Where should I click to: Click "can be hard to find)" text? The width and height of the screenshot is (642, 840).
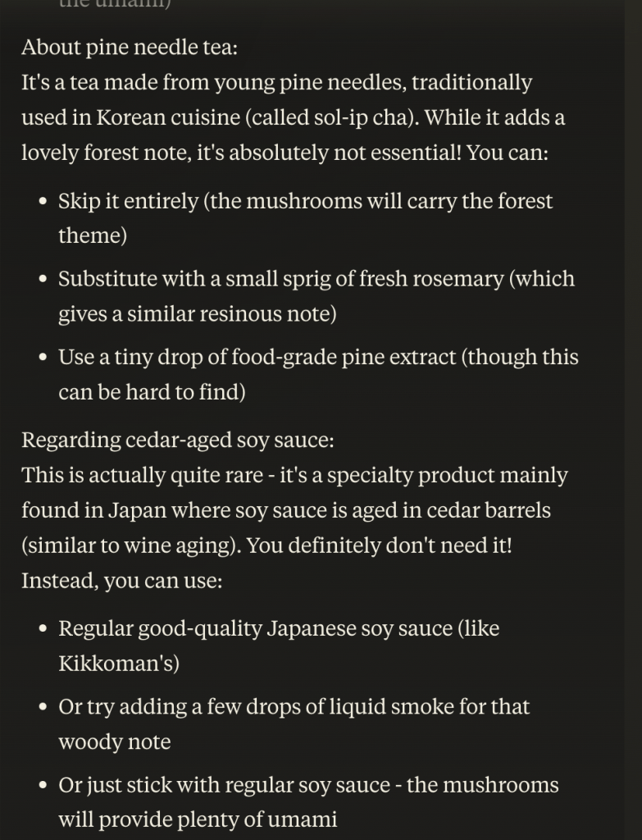[152, 393]
